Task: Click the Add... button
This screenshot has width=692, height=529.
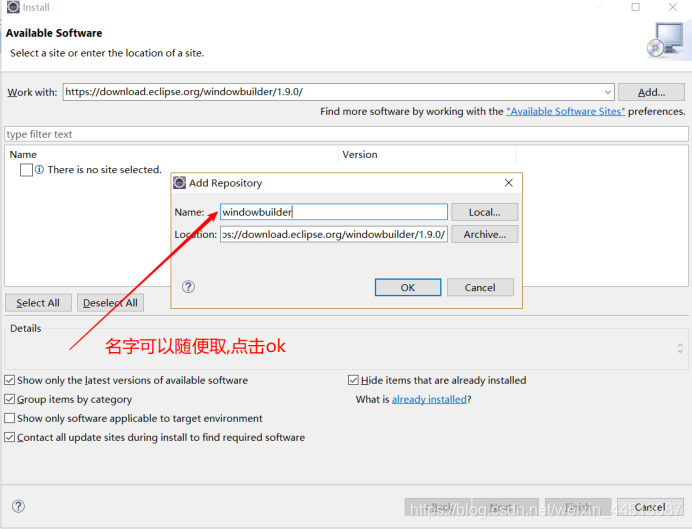Action: [651, 92]
